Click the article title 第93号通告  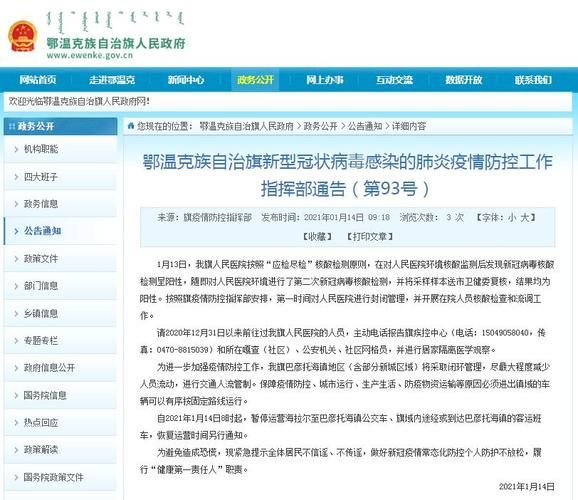click(347, 175)
